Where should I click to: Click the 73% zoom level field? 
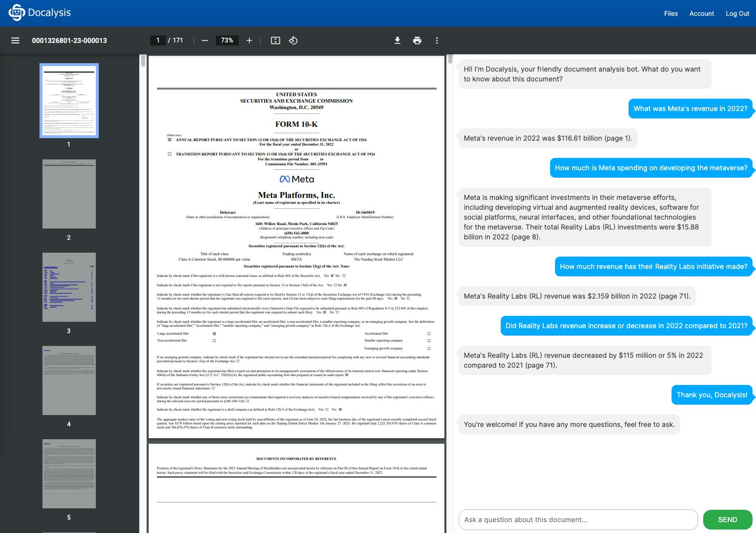[227, 40]
